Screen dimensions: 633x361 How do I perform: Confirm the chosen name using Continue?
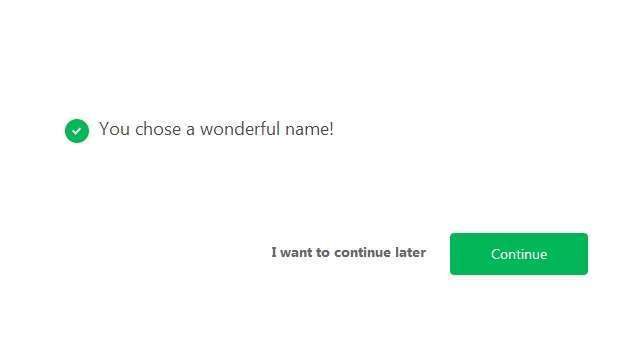519,254
